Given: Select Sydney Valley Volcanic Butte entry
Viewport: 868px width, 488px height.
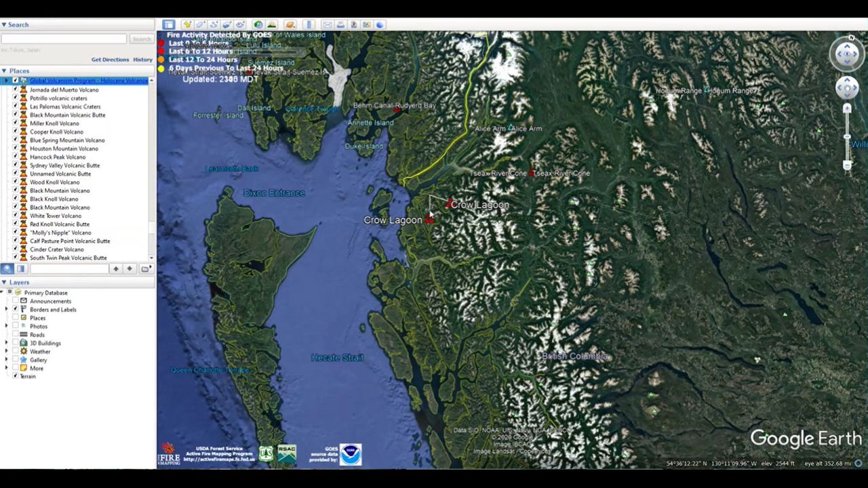Looking at the screenshot, I should pyautogui.click(x=64, y=165).
